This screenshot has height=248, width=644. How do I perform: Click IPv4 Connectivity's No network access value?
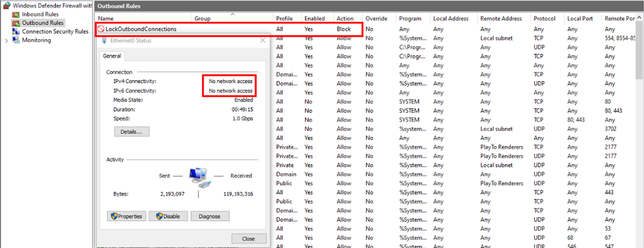coord(231,81)
